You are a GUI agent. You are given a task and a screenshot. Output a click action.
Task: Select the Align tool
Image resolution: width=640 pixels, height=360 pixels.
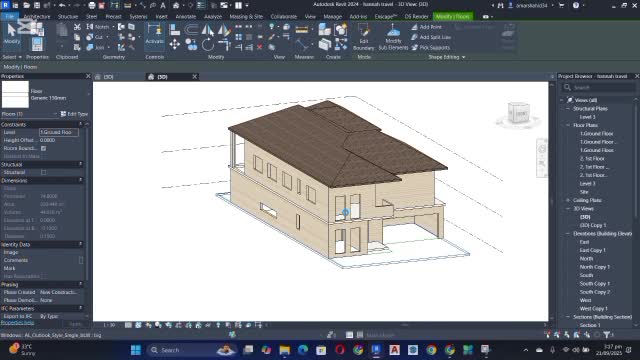click(x=175, y=29)
